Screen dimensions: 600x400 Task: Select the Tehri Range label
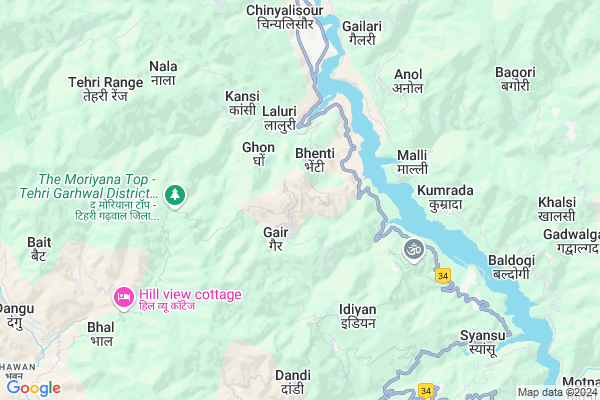[106, 89]
